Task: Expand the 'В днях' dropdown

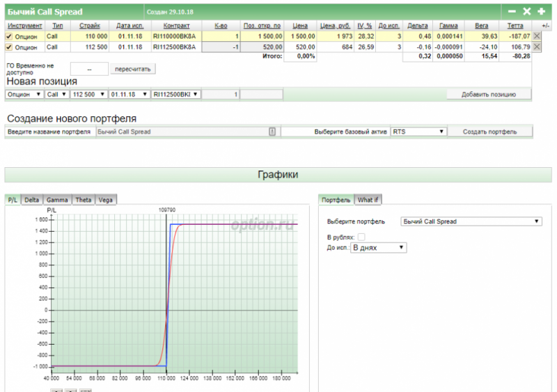Action: pyautogui.click(x=378, y=247)
